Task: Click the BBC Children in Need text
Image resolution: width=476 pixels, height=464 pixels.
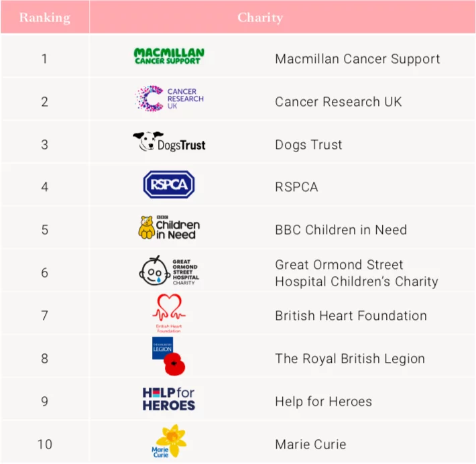Action: click(341, 230)
